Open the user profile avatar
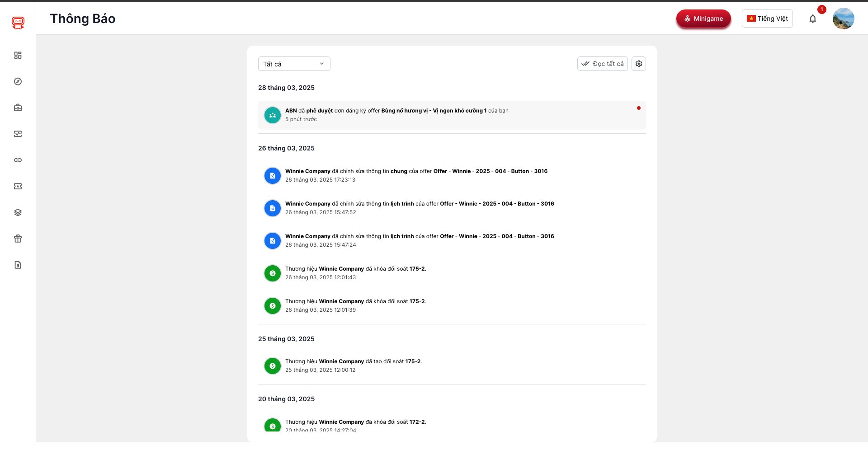The height and width of the screenshot is (450, 868). click(x=843, y=19)
